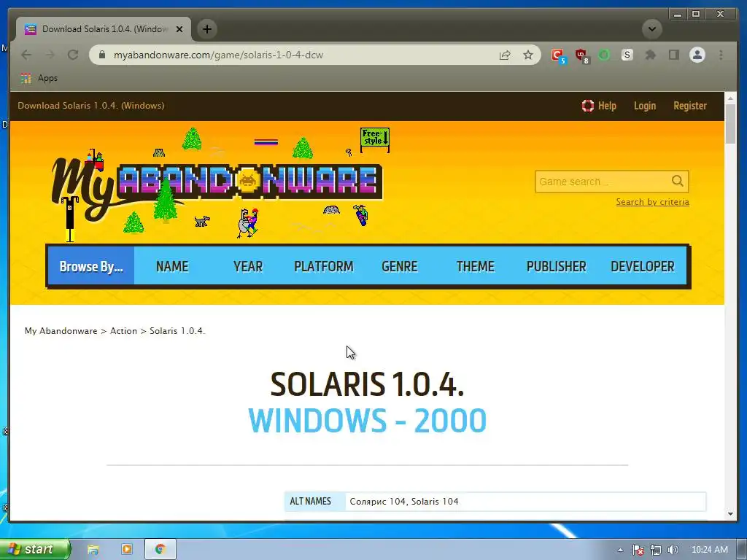This screenshot has width=747, height=560.
Task: Click the share page icon in address bar
Action: coord(505,55)
